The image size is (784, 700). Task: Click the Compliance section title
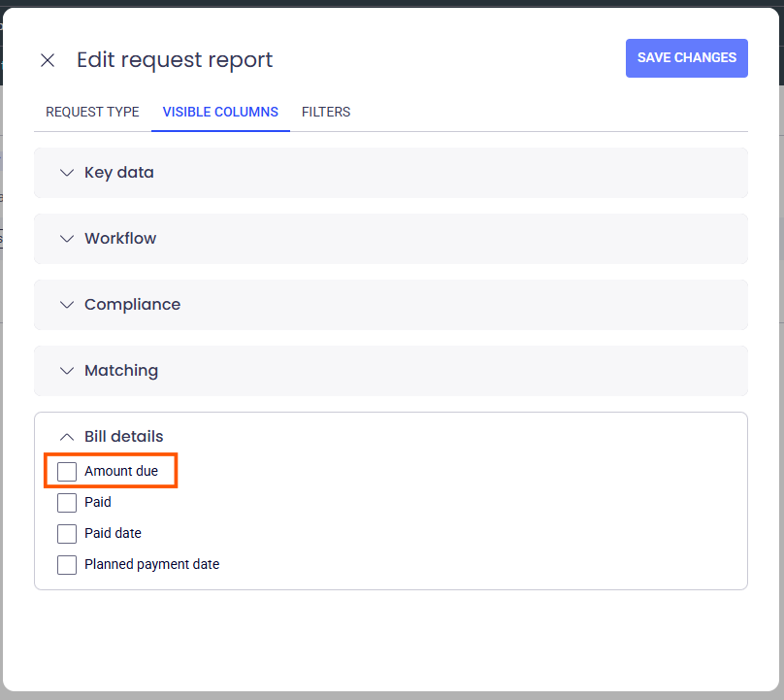click(133, 304)
